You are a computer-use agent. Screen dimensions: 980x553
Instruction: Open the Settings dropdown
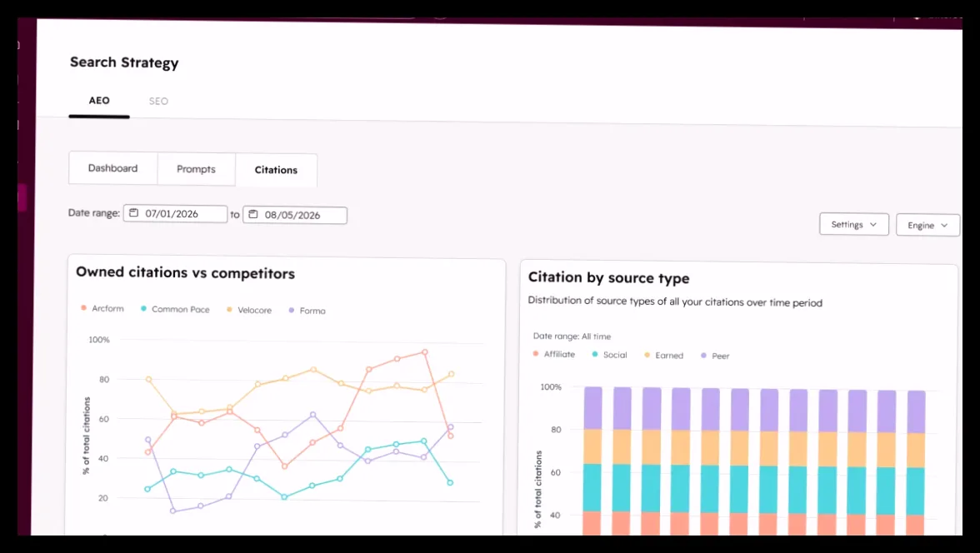(853, 224)
